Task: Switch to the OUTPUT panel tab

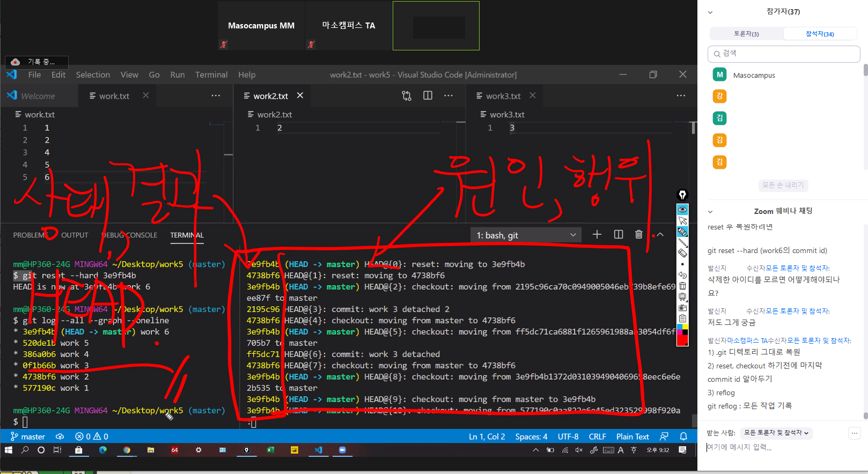Action: [x=75, y=235]
